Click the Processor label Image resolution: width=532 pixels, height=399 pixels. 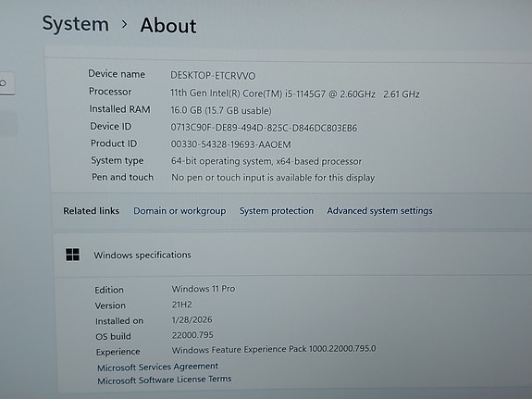[x=110, y=92]
